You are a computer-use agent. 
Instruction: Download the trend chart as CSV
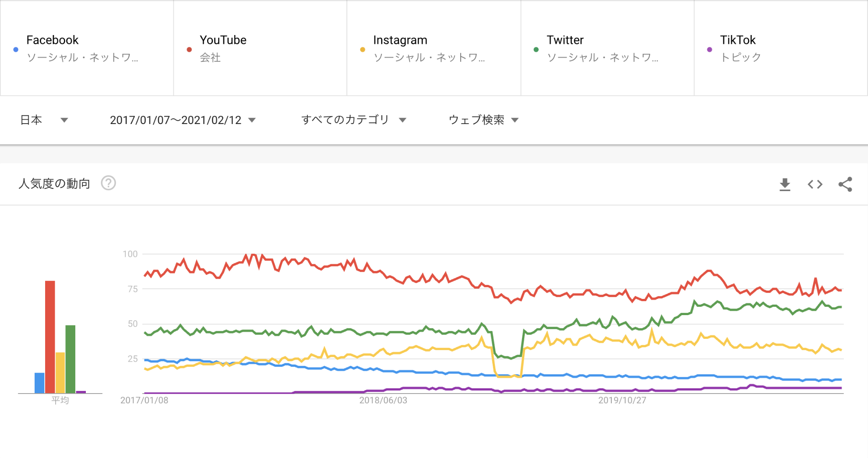pos(785,185)
